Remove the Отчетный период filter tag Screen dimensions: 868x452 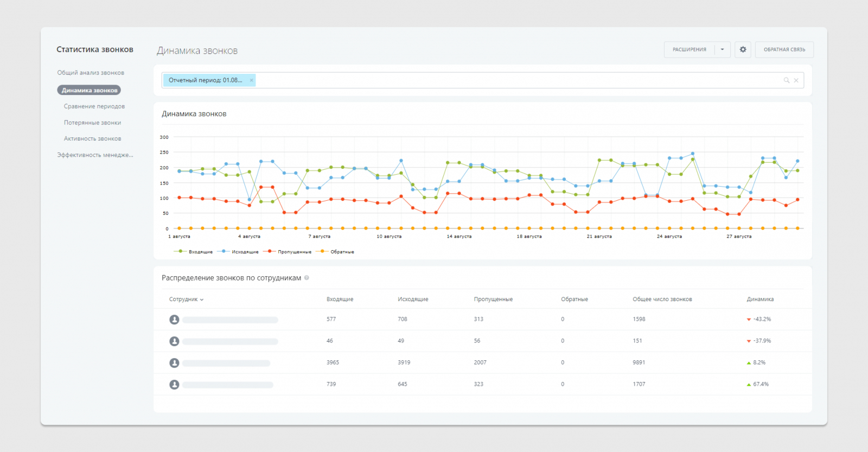(x=251, y=80)
